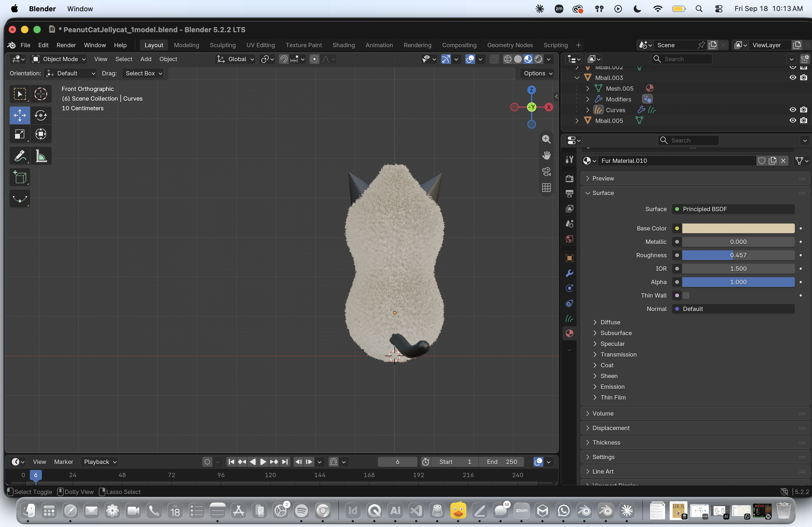Switch to the Shading workspace tab
This screenshot has width=812, height=527.
[343, 45]
